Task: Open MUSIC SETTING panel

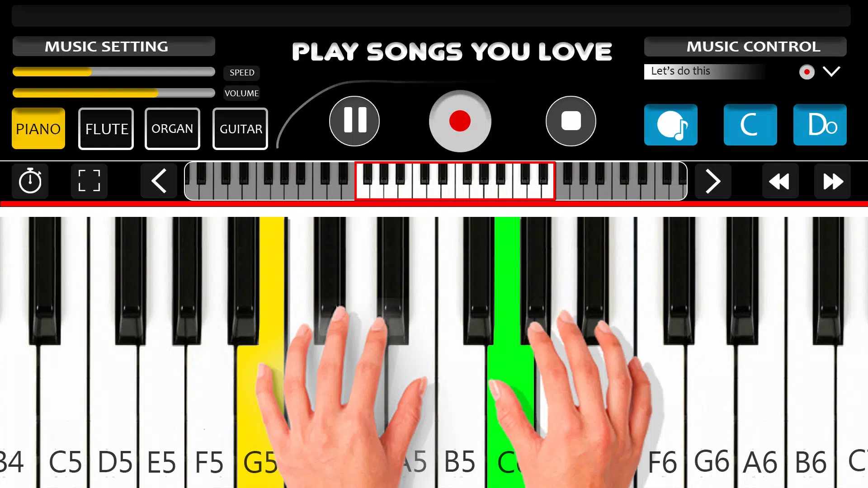Action: tap(113, 46)
